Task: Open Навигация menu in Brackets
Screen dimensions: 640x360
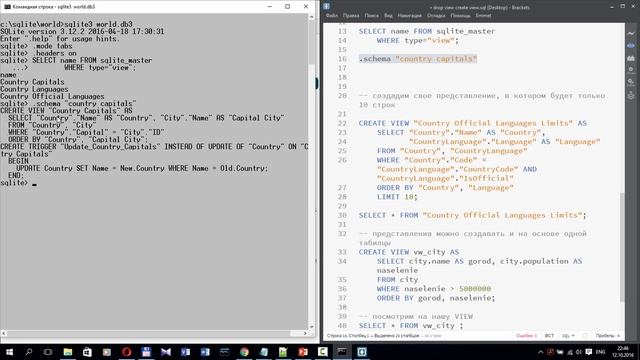Action: click(x=409, y=16)
